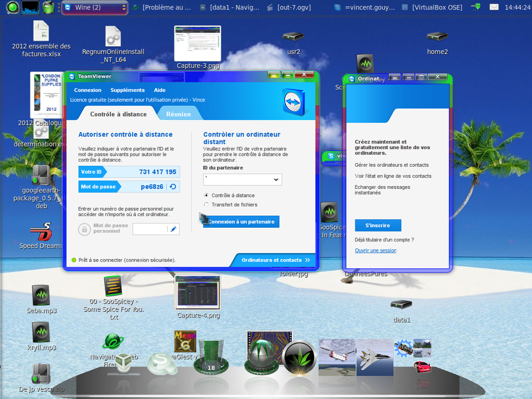Open the Capture-4.png thumbnail on the desktop

(198, 292)
